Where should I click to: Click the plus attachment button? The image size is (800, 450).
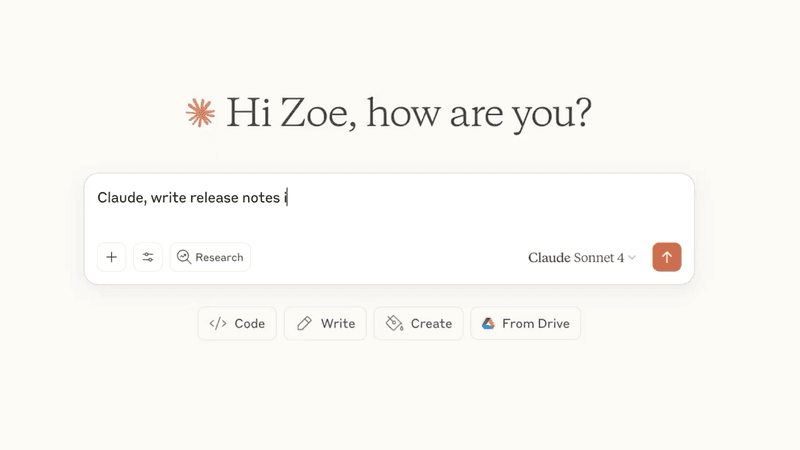coord(111,257)
